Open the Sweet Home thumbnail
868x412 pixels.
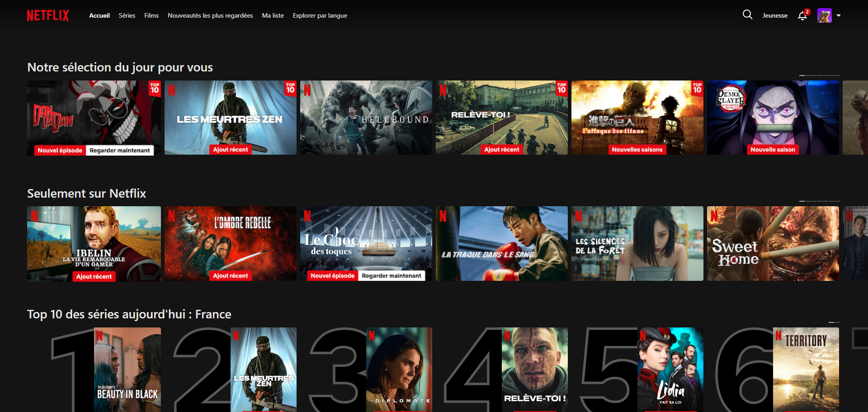tap(773, 243)
